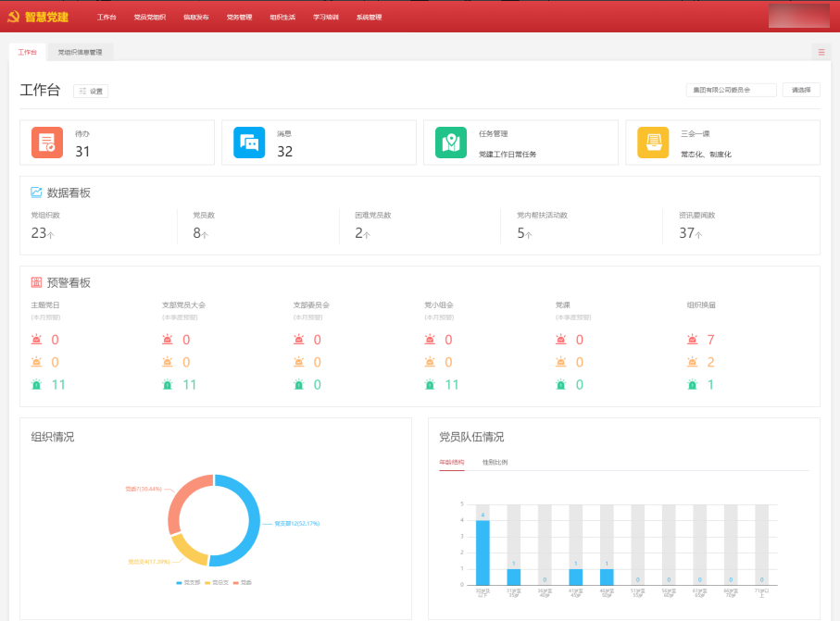
Task: Switch to 党组织信息管理 tab
Action: point(80,52)
